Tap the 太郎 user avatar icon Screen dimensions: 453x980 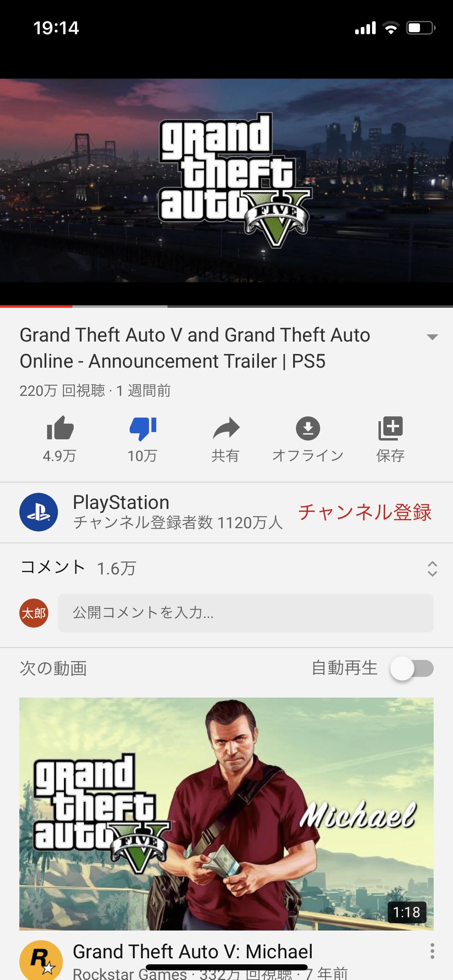click(34, 613)
